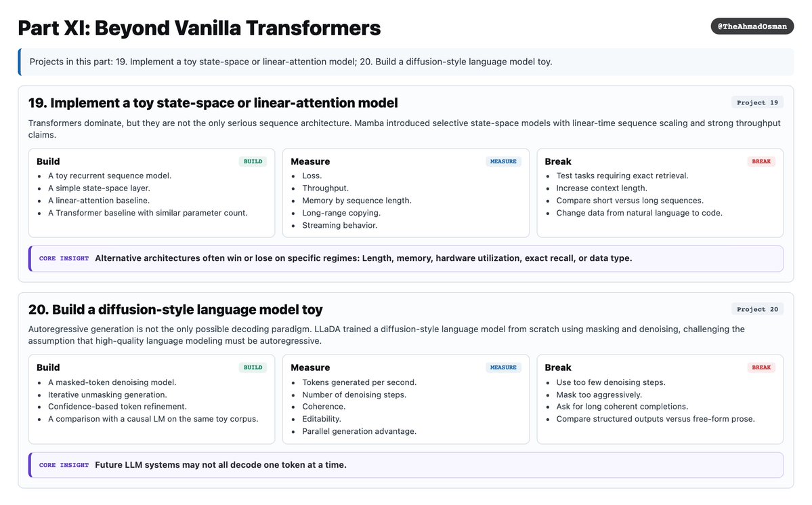Click the Mask too aggressively bullet

click(x=599, y=395)
